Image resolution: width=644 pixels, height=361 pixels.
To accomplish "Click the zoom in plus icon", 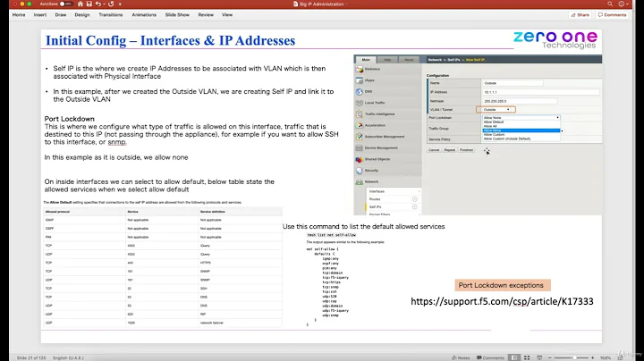I will pos(592,357).
